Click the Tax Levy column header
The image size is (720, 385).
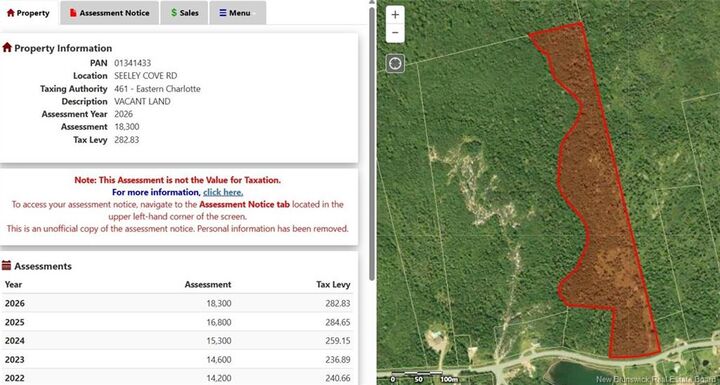333,284
